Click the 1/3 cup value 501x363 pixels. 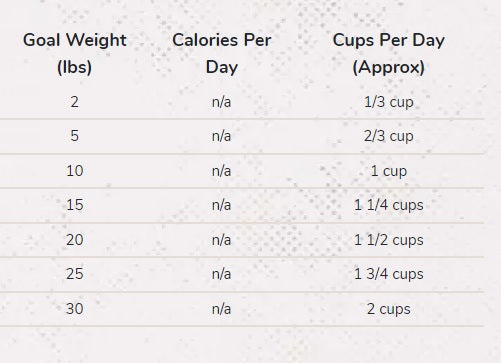coord(389,102)
